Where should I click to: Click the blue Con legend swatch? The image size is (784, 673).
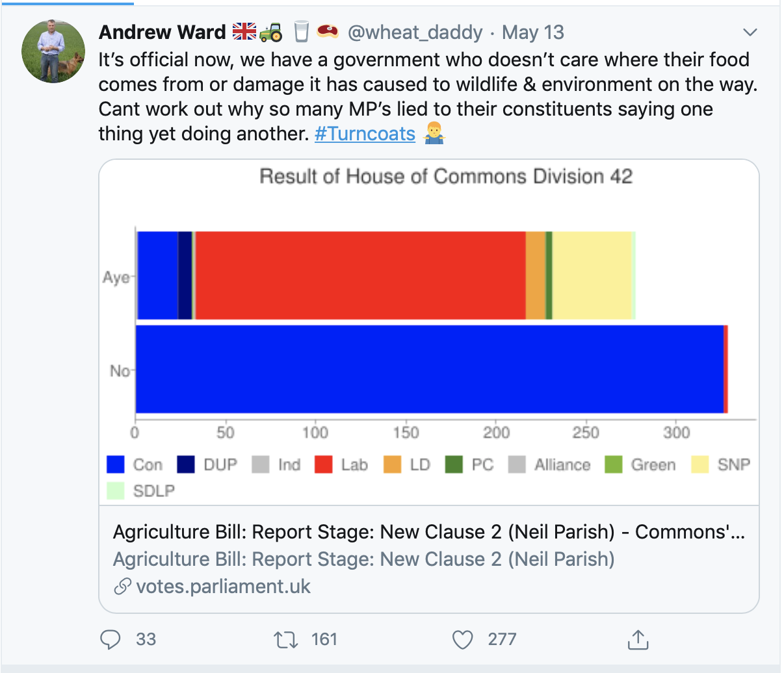click(x=116, y=464)
